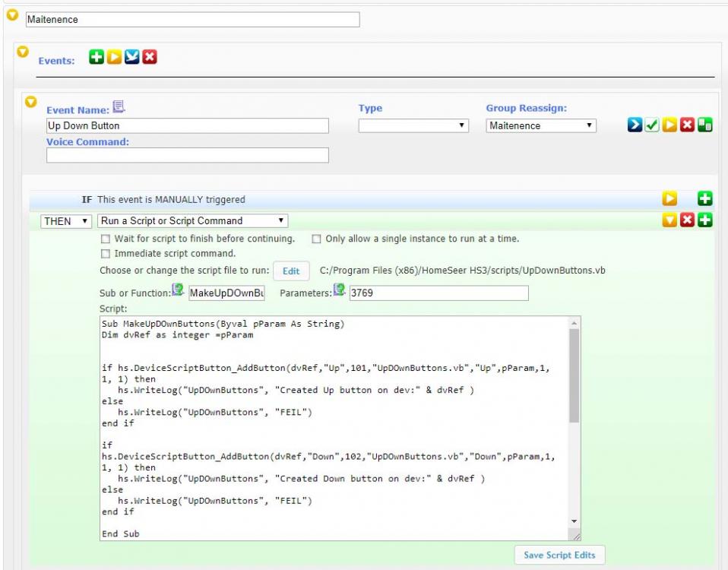
Task: Open the event Type dropdown
Action: click(x=413, y=125)
